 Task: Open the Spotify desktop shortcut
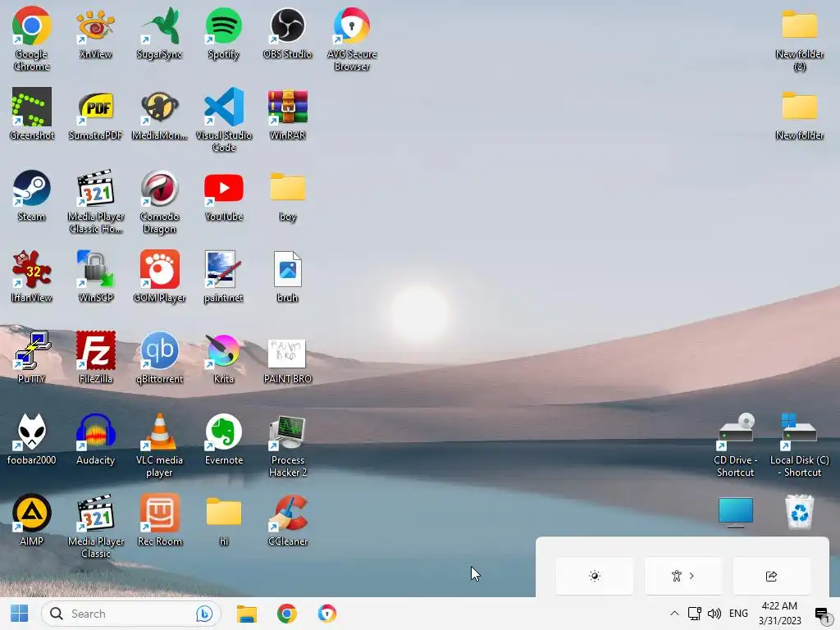223,32
